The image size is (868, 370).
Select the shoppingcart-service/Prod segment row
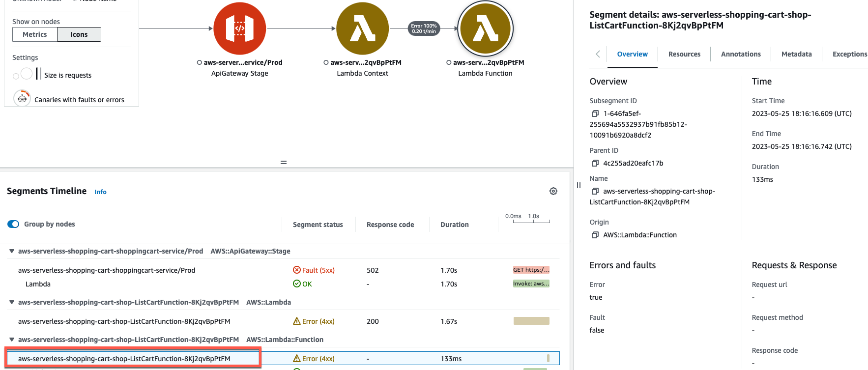[x=284, y=270]
